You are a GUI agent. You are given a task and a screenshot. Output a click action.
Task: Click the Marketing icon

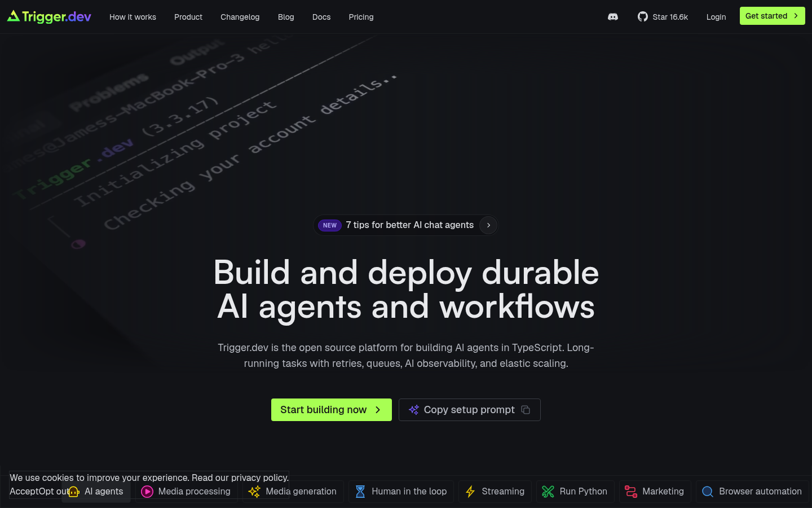[631, 492]
